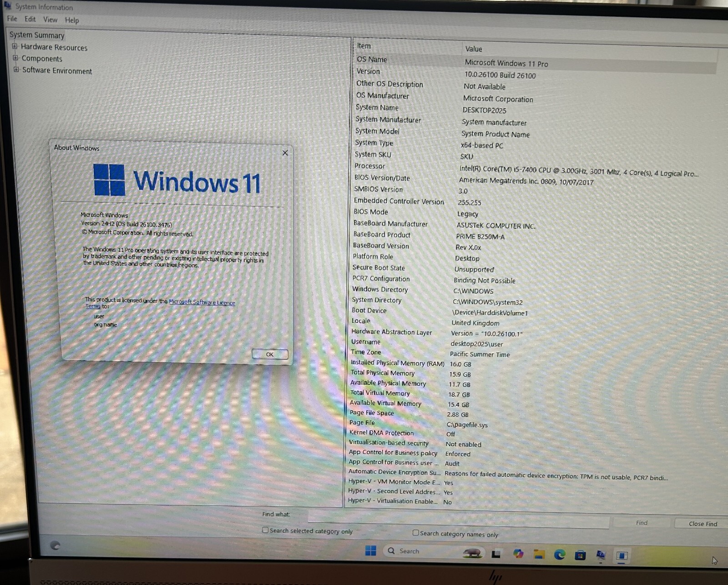
Task: Expand the Hardware Resources node
Action: [15, 46]
